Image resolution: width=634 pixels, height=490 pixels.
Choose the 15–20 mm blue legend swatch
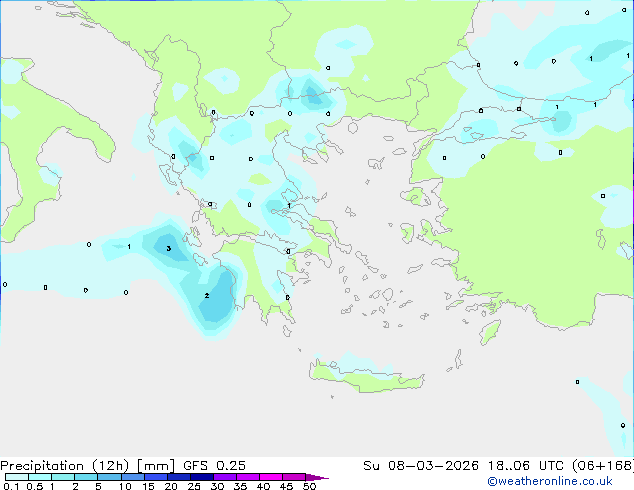(x=155, y=477)
